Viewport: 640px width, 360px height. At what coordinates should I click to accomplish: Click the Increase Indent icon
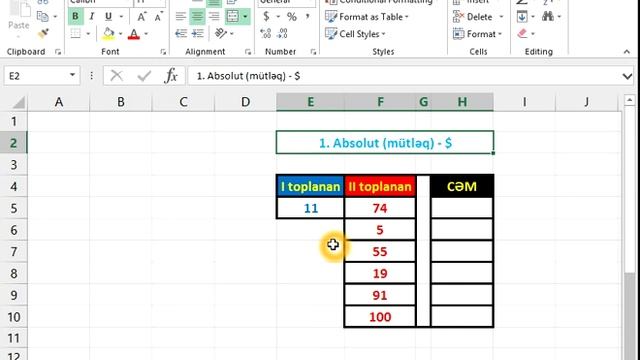tap(197, 33)
